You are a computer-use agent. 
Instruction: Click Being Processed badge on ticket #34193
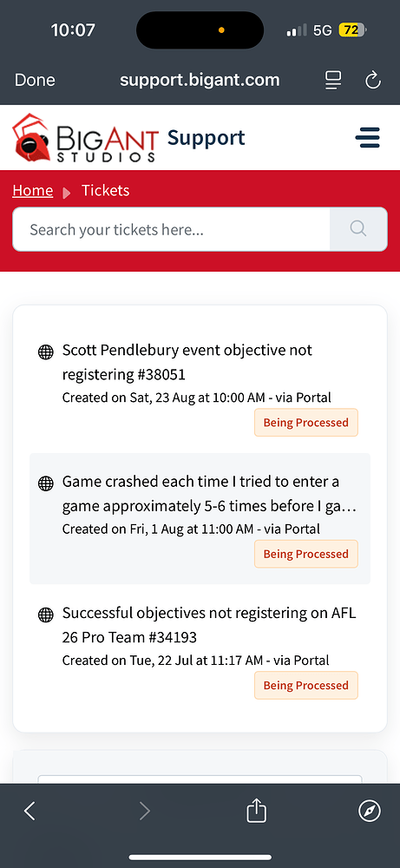(x=306, y=686)
